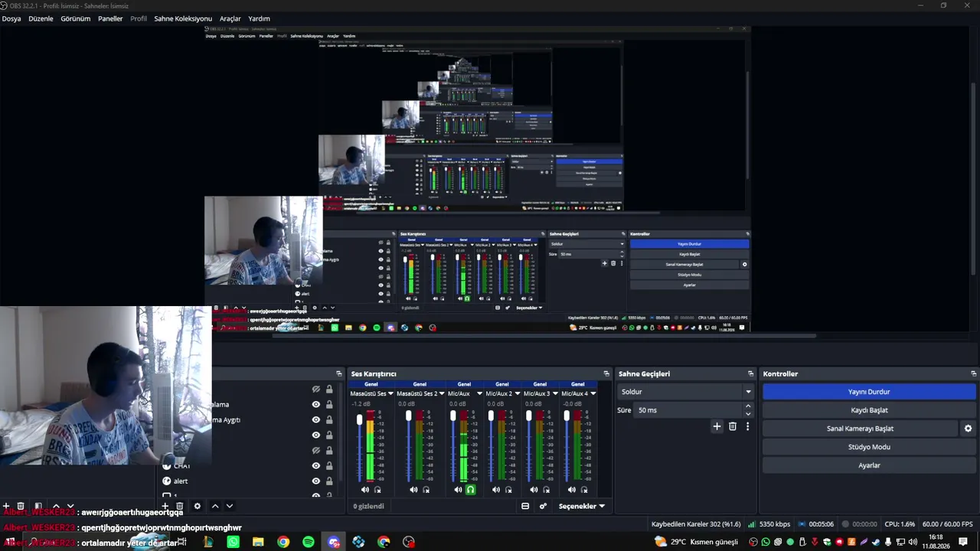This screenshot has width=980, height=551.
Task: Open Masaüstü Ses channel options dropdown
Action: coord(392,393)
